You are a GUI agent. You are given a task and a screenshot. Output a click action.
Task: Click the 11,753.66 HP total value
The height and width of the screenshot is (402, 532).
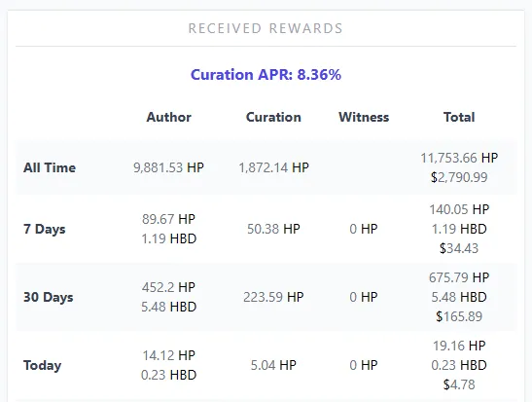pyautogui.click(x=459, y=158)
